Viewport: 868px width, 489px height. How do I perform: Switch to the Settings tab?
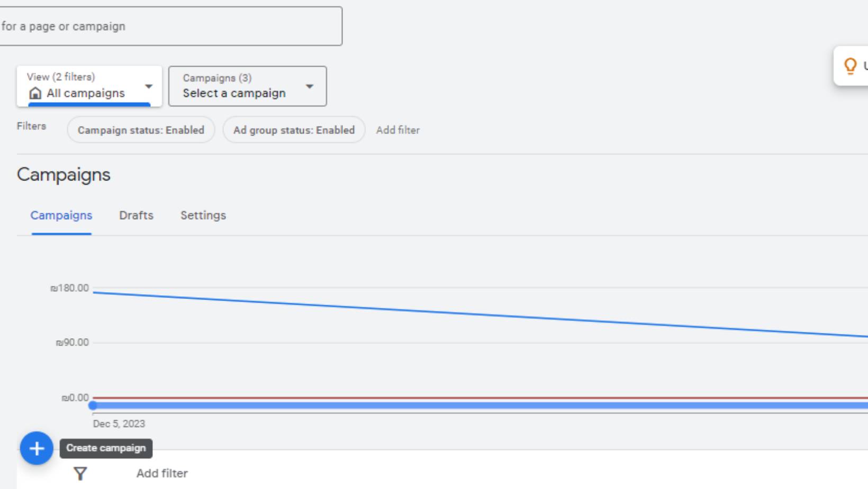(x=203, y=215)
